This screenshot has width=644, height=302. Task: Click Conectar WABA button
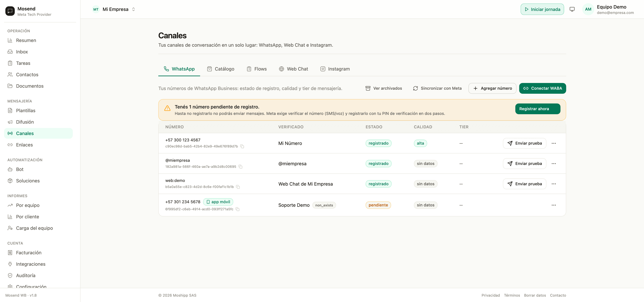(x=543, y=88)
